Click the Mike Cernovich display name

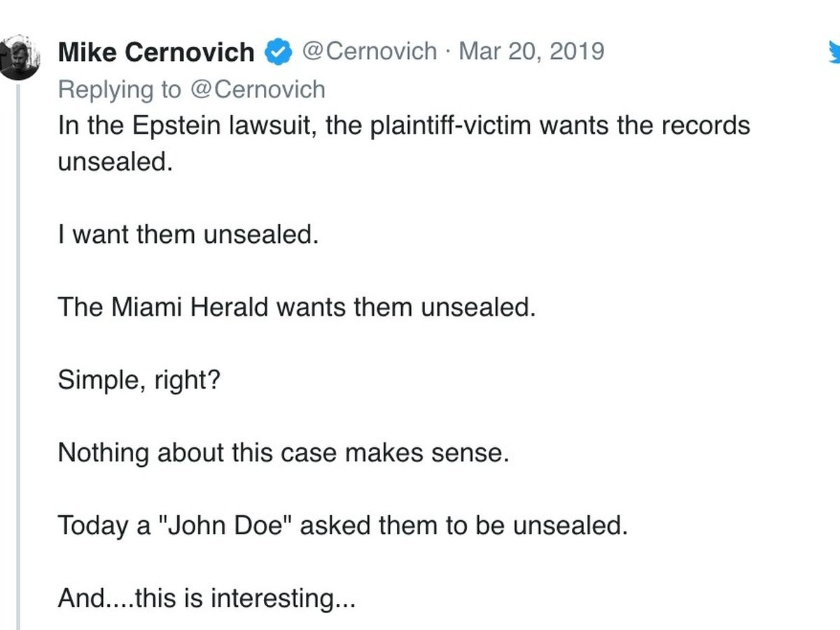[x=155, y=52]
